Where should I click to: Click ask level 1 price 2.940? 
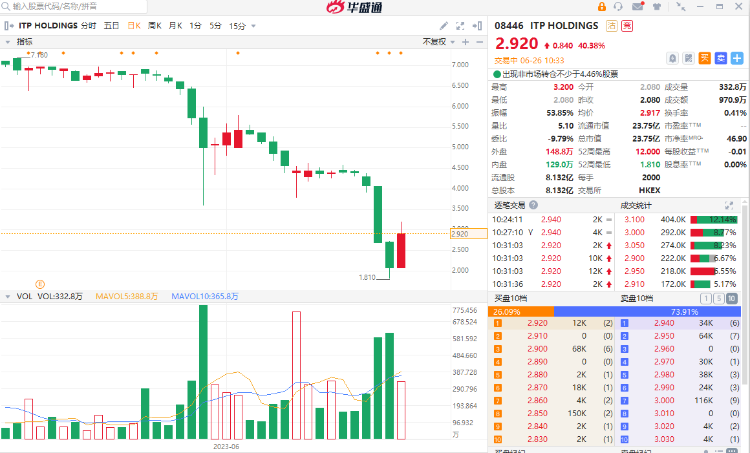pos(664,323)
